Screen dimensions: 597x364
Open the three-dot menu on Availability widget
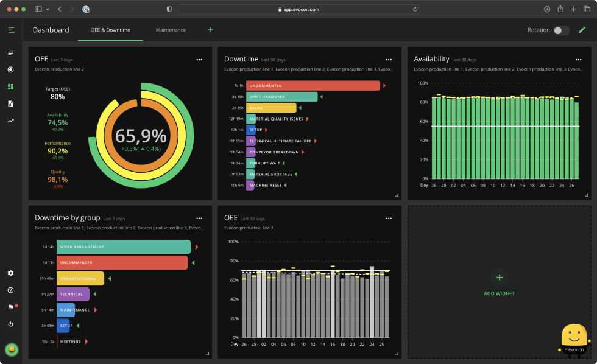pyautogui.click(x=578, y=60)
